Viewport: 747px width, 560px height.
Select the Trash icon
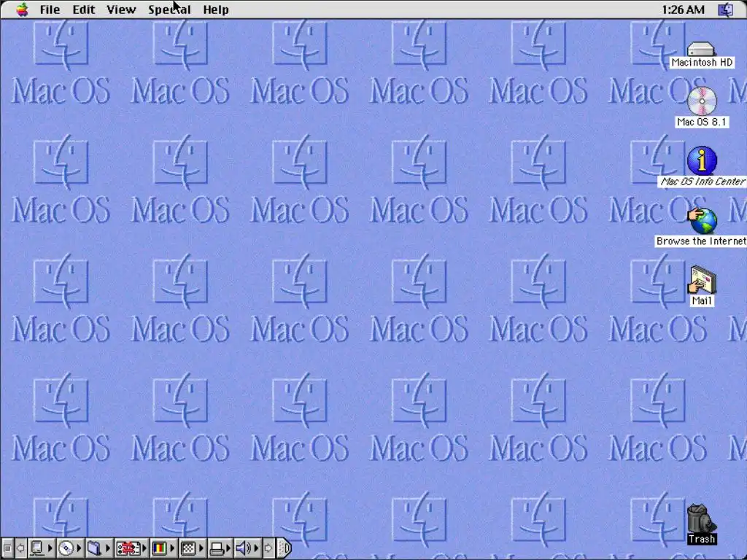(701, 518)
